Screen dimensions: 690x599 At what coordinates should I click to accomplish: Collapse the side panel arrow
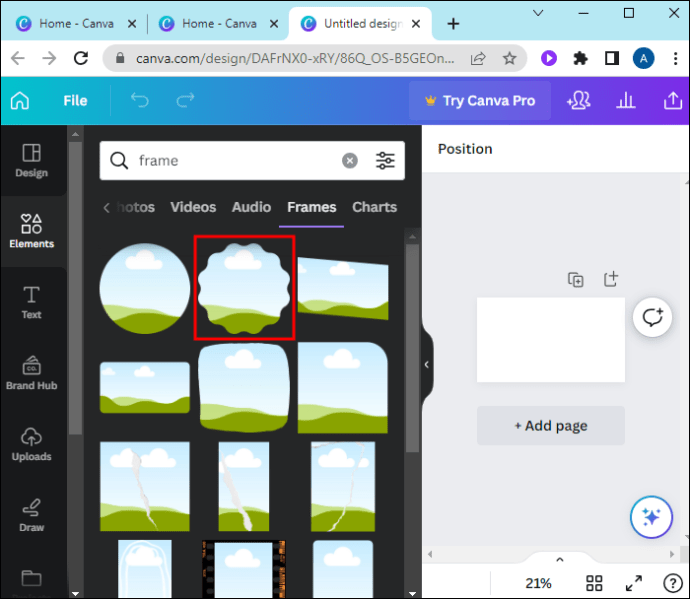click(427, 364)
